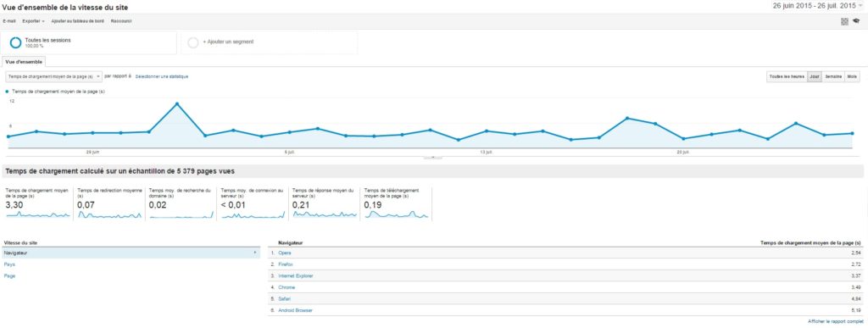Open the Android Browser row link
Image resolution: width=868 pixels, height=328 pixels.
[x=295, y=310]
